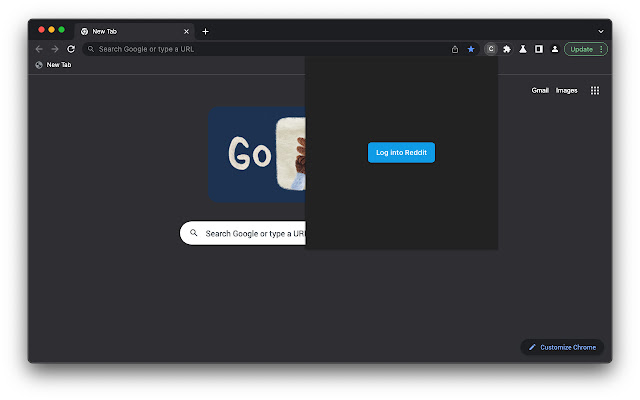Open Chrome Labs flask icon
Screen dimensions: 640x400
pos(523,49)
